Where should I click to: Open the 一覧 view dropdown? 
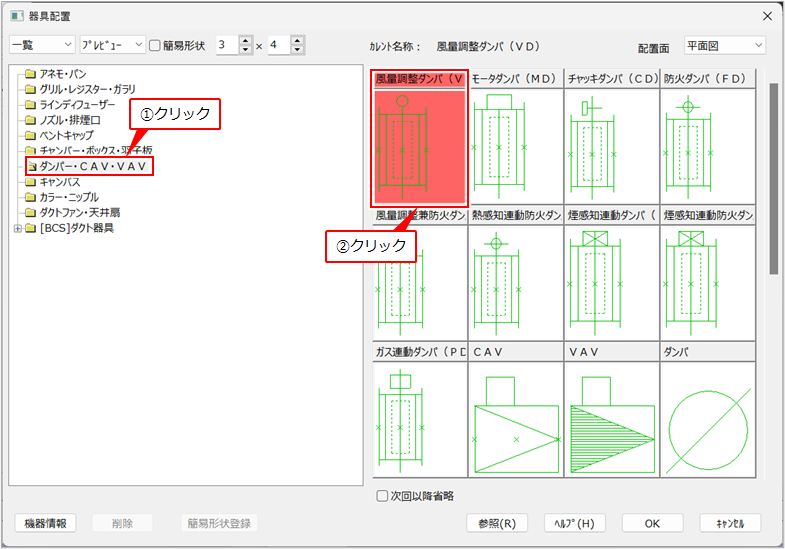[x=41, y=45]
